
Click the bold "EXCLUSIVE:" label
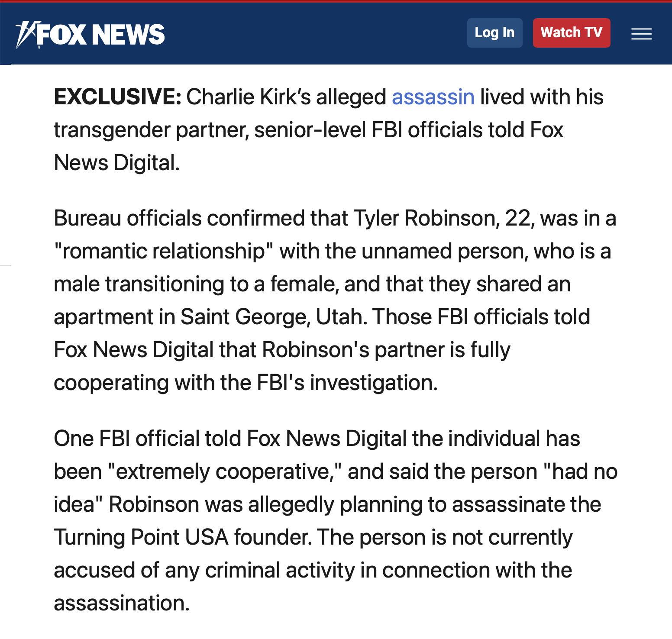tap(117, 97)
